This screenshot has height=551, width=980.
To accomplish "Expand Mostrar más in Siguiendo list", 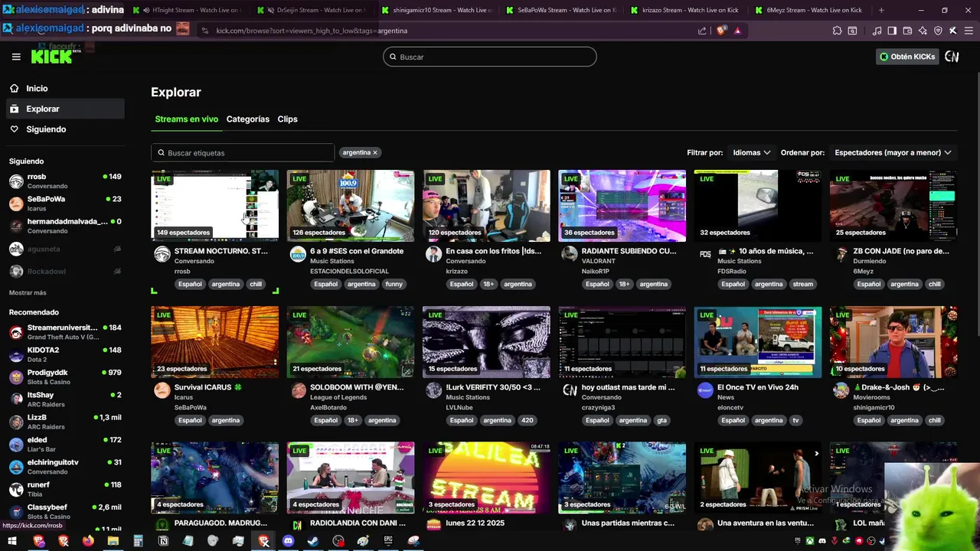I will [28, 292].
